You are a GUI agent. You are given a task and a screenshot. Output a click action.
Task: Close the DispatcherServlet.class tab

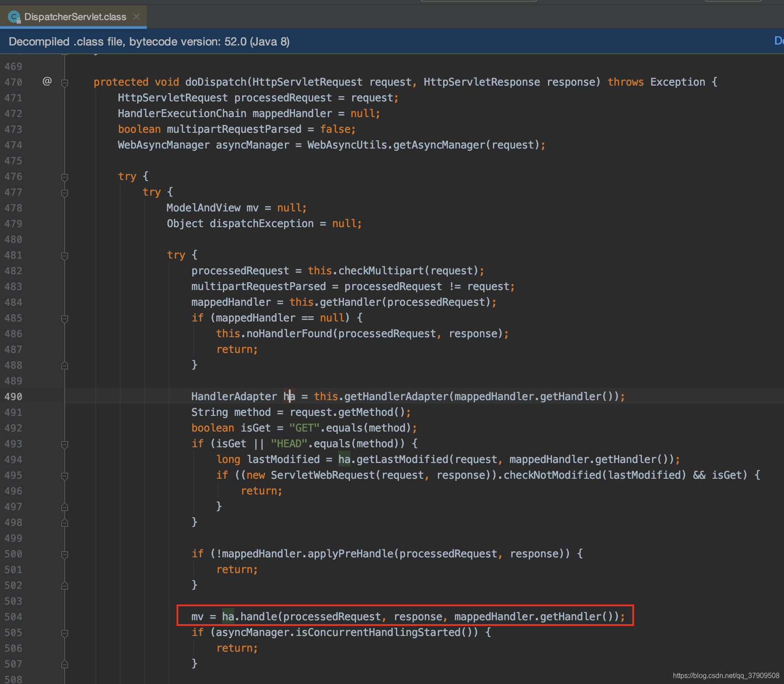136,17
